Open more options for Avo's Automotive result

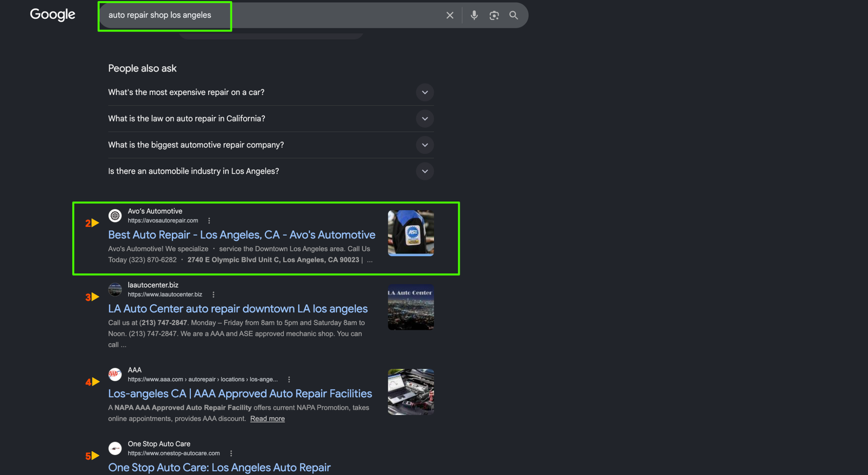coord(209,221)
